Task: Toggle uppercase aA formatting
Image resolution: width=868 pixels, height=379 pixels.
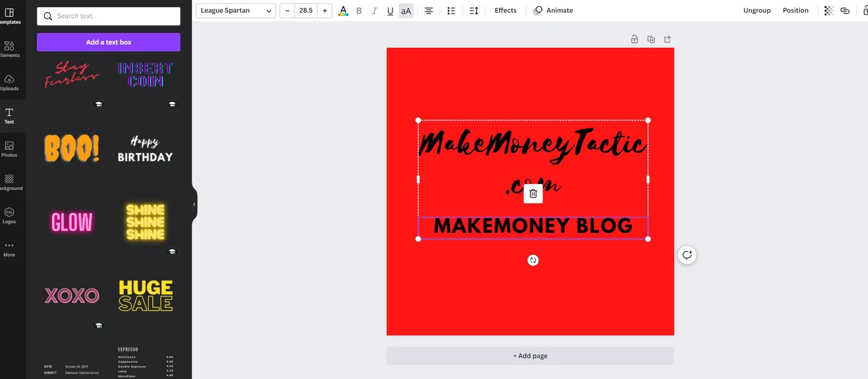Action: pyautogui.click(x=406, y=10)
